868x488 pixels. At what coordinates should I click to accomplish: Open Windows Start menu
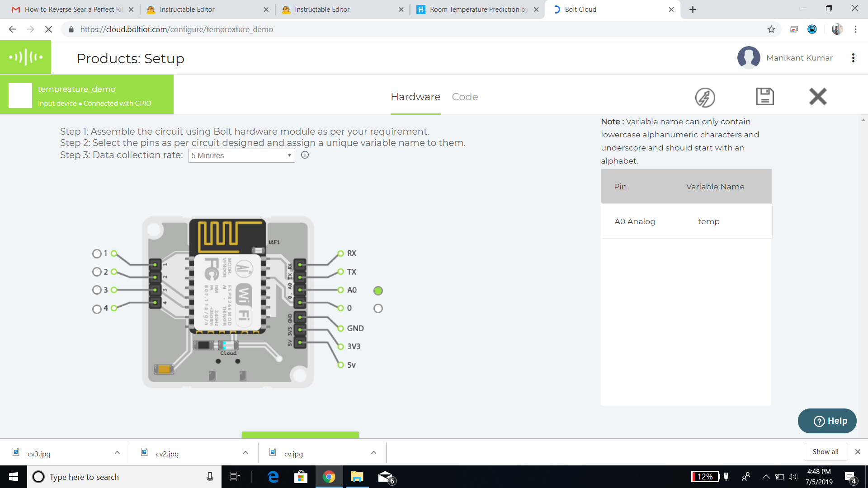tap(14, 477)
